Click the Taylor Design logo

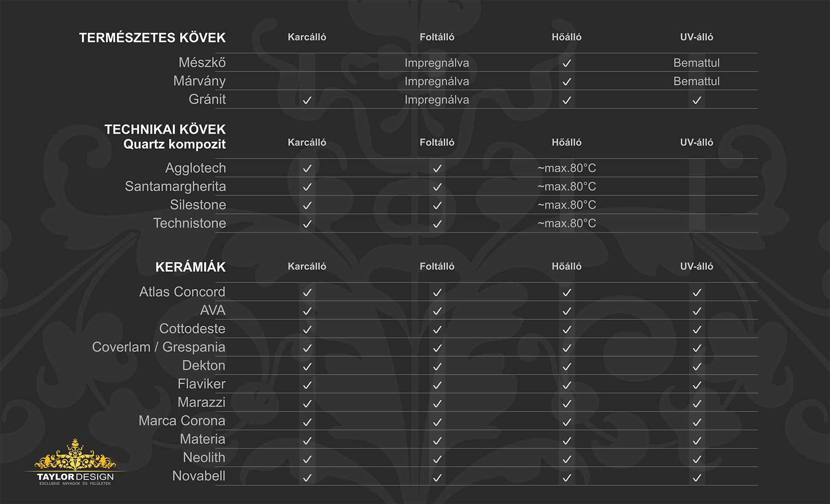[x=75, y=462]
